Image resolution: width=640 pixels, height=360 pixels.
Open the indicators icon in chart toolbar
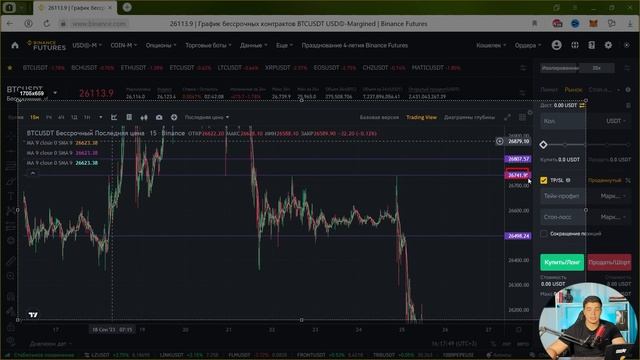(114, 117)
